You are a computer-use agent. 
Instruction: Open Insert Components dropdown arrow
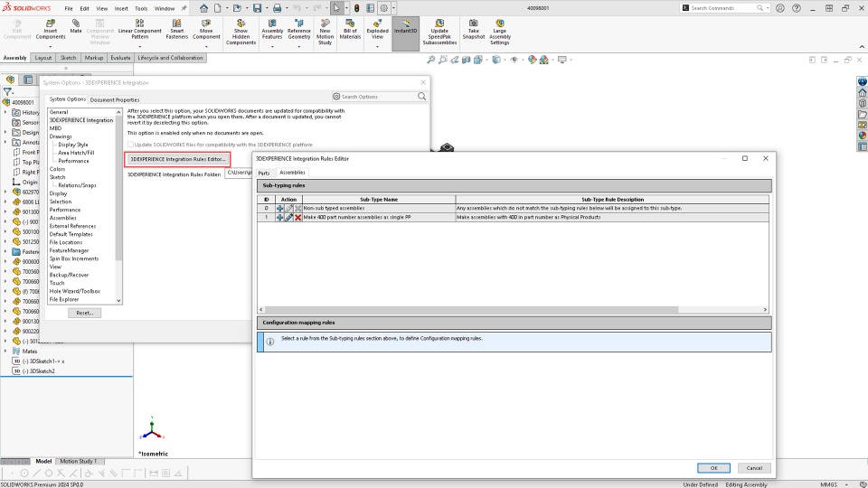tap(51, 46)
